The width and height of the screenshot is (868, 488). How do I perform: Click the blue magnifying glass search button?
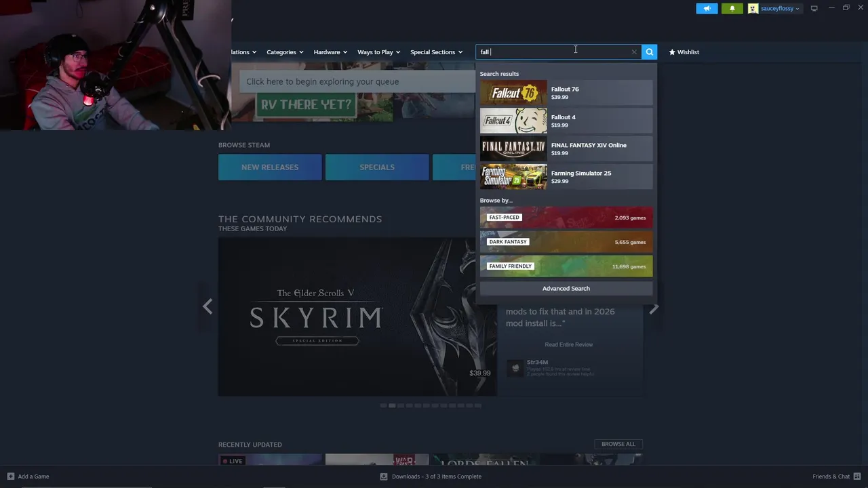tap(649, 52)
